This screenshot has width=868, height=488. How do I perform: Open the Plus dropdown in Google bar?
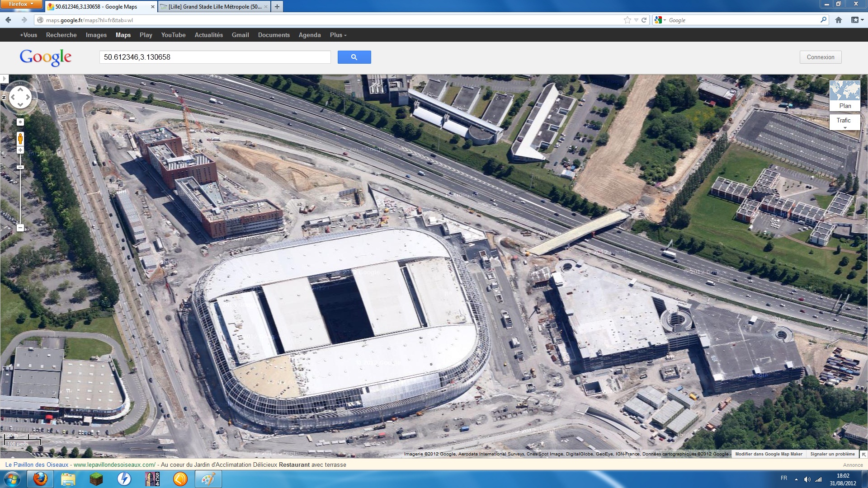point(338,35)
